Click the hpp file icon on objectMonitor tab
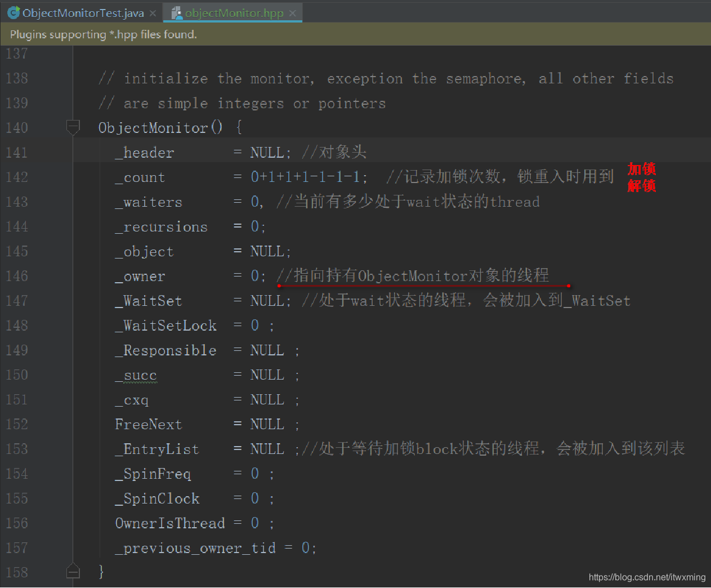 tap(177, 12)
